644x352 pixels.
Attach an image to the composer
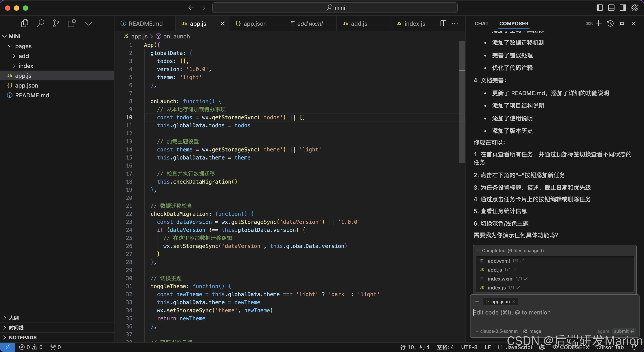click(532, 331)
